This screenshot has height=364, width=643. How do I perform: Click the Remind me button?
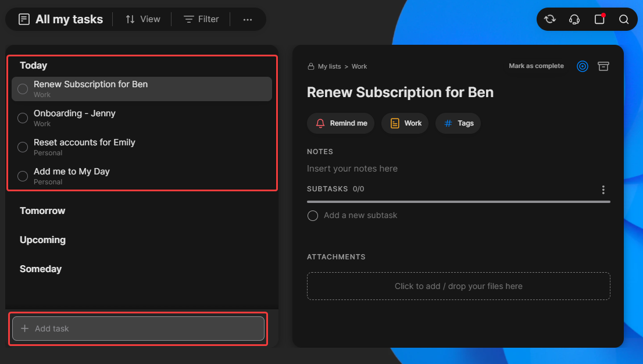coord(341,123)
